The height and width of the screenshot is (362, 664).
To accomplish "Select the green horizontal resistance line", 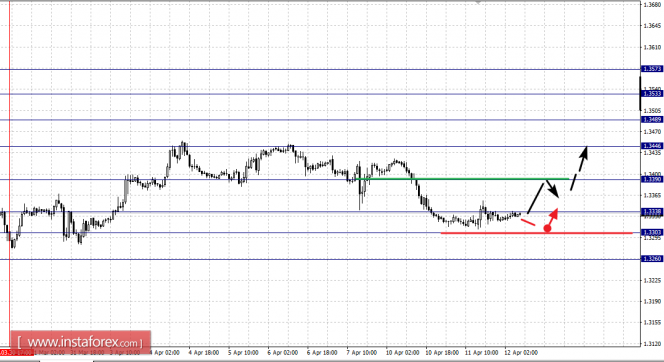I will pos(462,179).
